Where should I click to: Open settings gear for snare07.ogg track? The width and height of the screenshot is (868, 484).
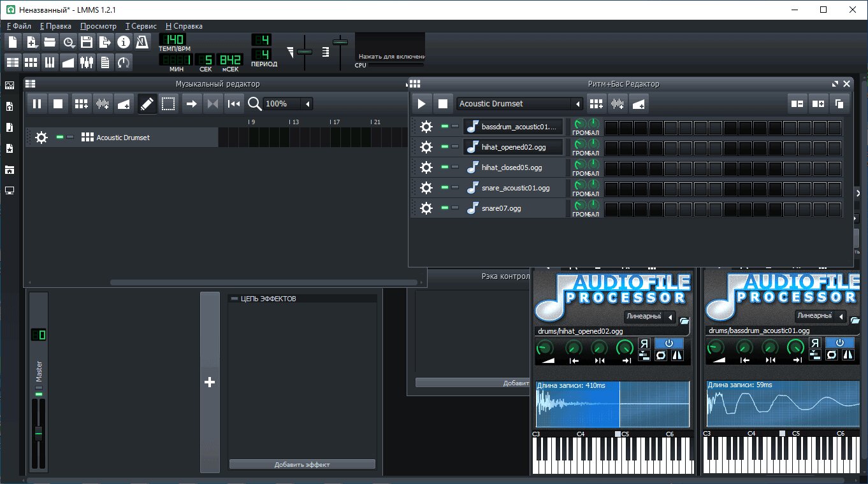pos(426,208)
